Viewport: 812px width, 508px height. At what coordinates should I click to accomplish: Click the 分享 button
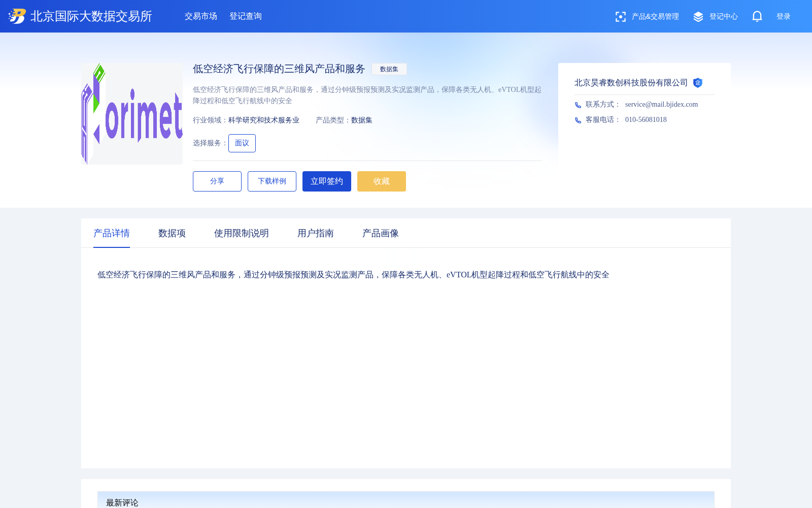click(x=217, y=181)
